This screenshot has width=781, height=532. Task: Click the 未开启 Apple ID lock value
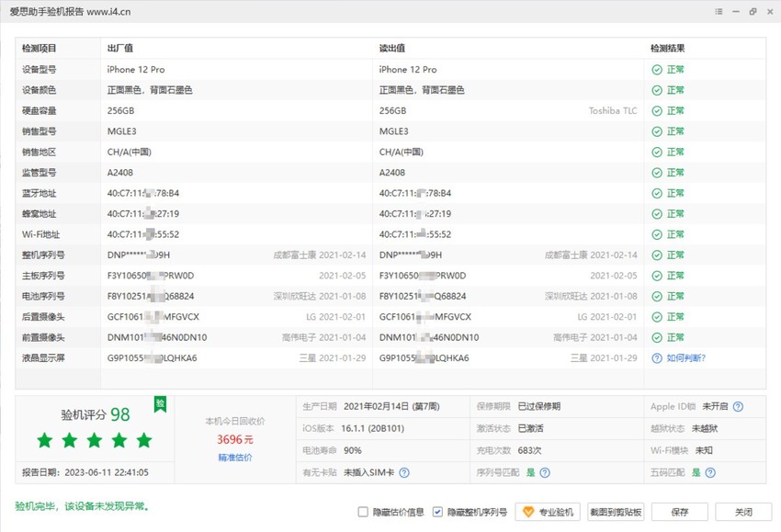715,406
